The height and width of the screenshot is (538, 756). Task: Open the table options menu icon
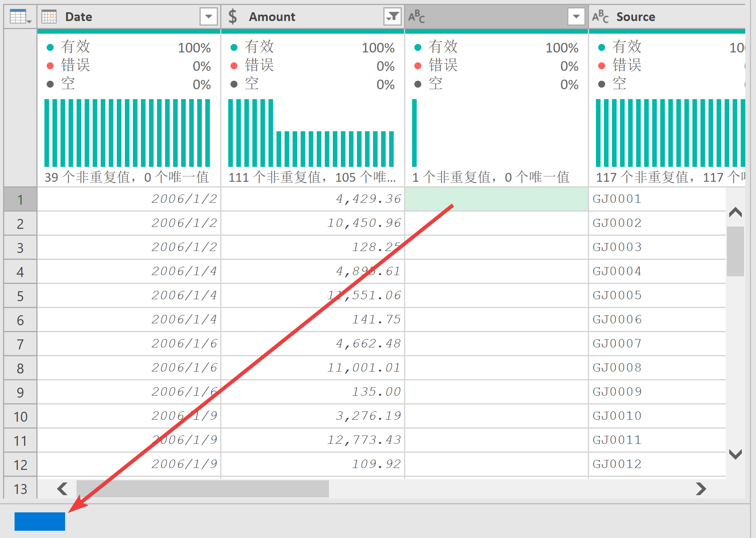click(20, 17)
